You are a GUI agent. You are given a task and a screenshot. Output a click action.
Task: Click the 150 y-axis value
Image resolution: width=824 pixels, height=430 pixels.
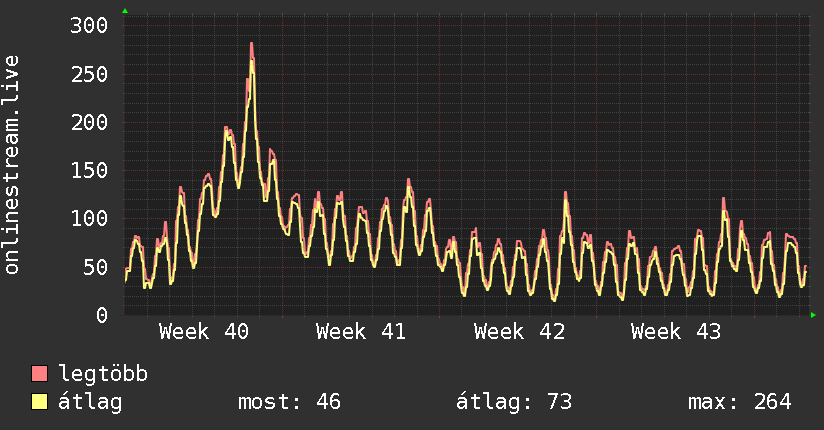click(x=89, y=170)
